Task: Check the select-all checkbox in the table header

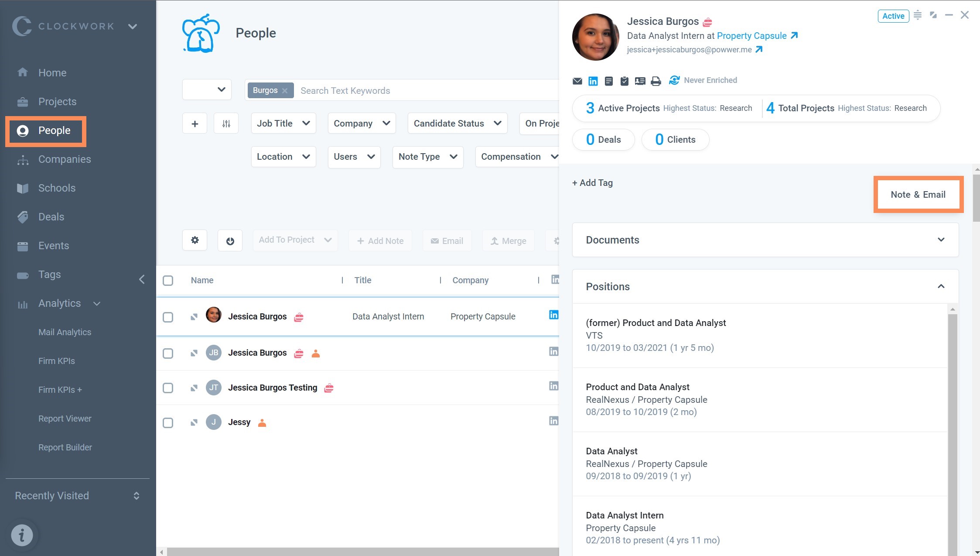Action: [x=168, y=281]
